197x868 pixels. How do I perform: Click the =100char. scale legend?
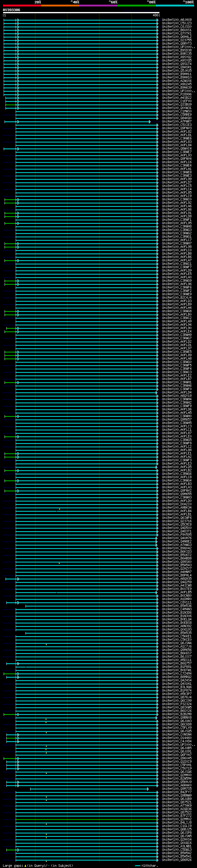coord(147,865)
